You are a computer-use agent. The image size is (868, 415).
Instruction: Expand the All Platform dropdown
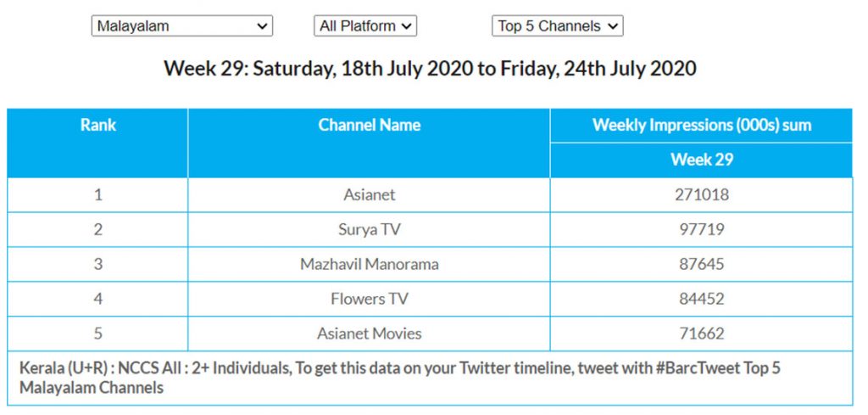click(x=364, y=26)
